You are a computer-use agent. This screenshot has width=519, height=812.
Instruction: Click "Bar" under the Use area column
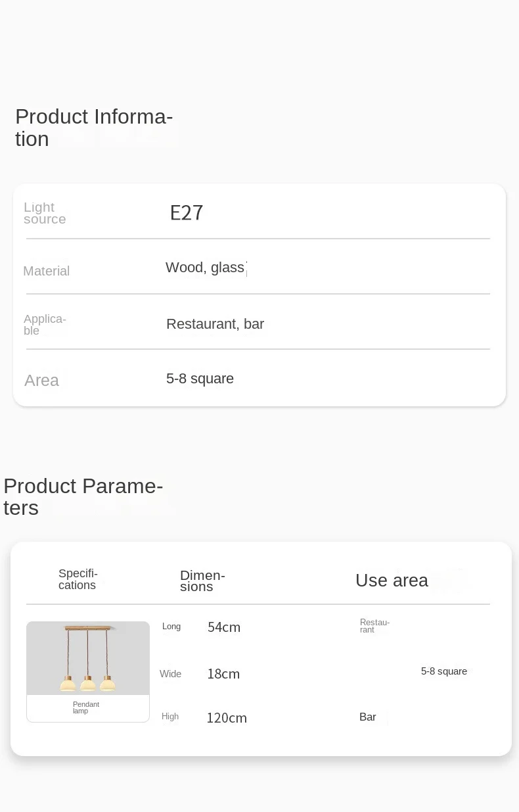pyautogui.click(x=368, y=717)
